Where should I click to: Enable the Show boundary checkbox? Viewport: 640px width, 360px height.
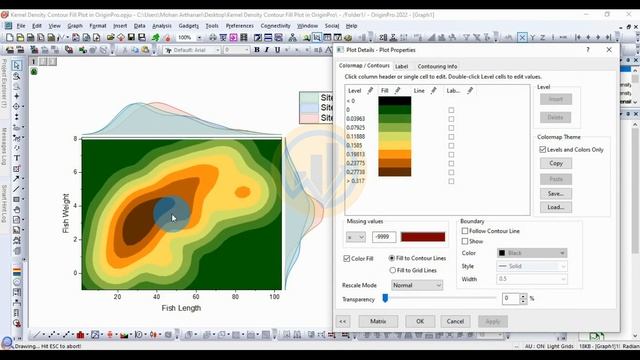[x=464, y=241]
